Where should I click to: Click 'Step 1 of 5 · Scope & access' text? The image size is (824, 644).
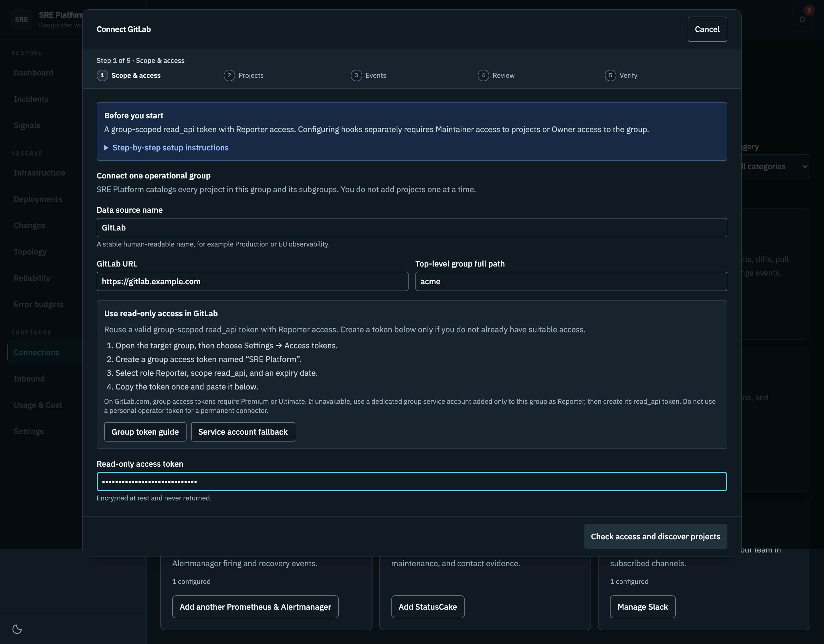coord(140,60)
